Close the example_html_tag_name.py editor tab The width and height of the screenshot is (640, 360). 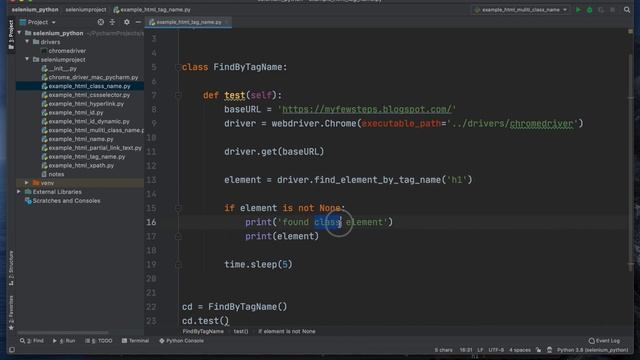227,22
